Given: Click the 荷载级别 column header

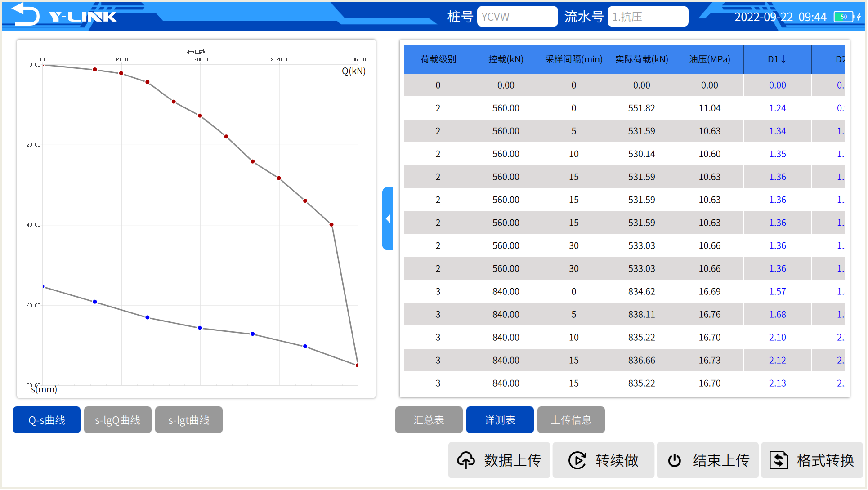Looking at the screenshot, I should click(x=438, y=59).
